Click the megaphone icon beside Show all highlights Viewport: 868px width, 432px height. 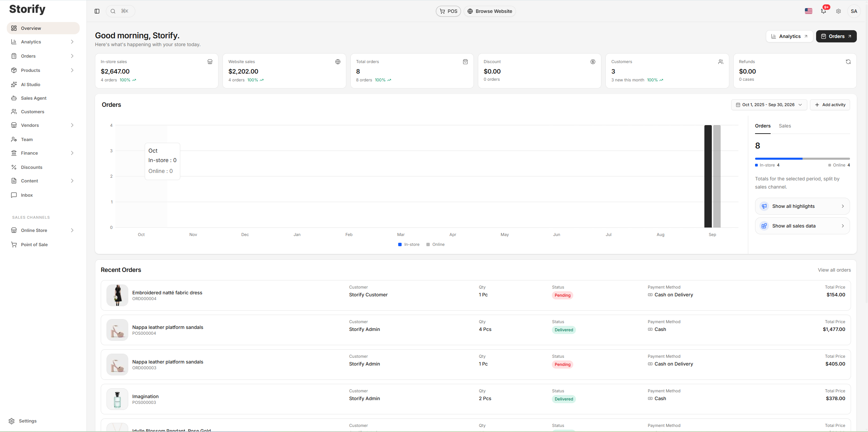pyautogui.click(x=764, y=206)
